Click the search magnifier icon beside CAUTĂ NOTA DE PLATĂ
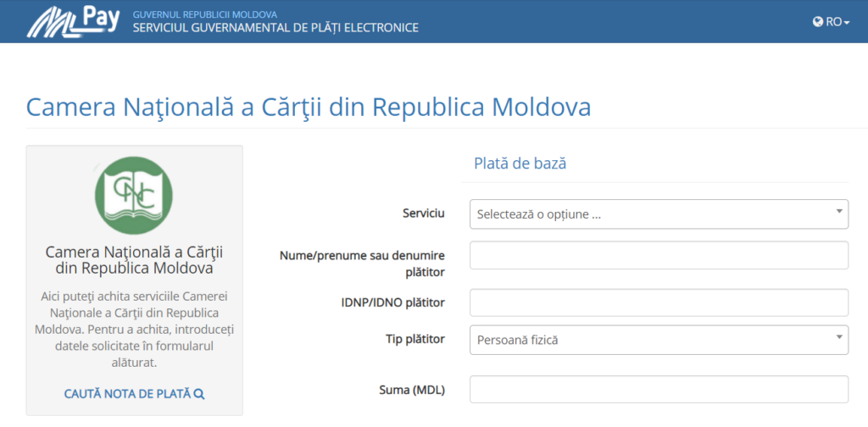Screen dimensions: 868x427 click(200, 394)
